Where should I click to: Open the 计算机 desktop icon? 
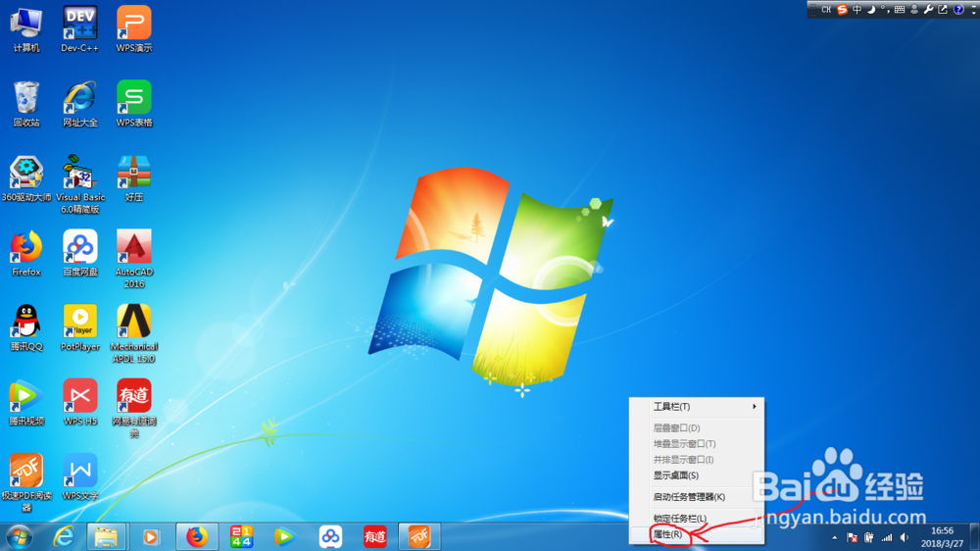26,29
